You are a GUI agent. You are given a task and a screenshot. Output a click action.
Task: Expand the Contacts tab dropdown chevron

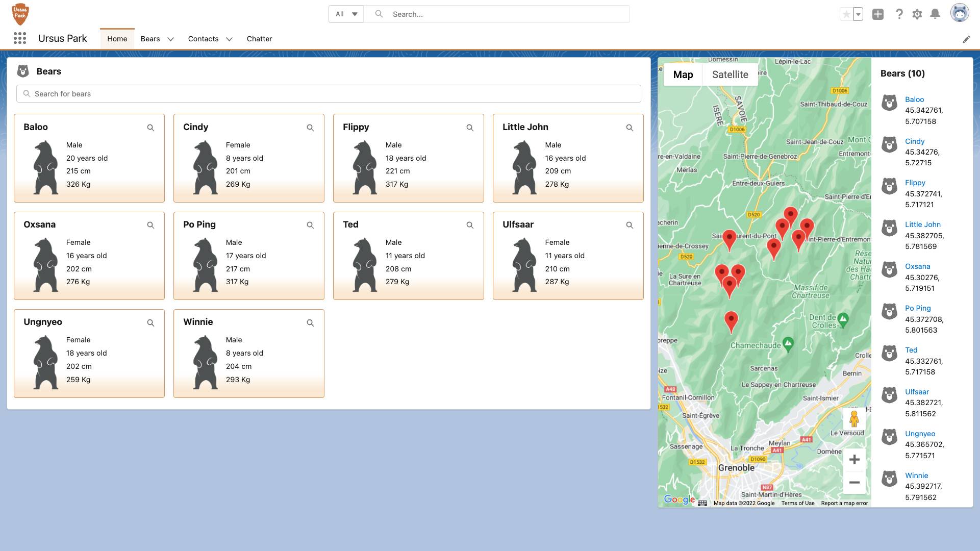[x=230, y=39]
